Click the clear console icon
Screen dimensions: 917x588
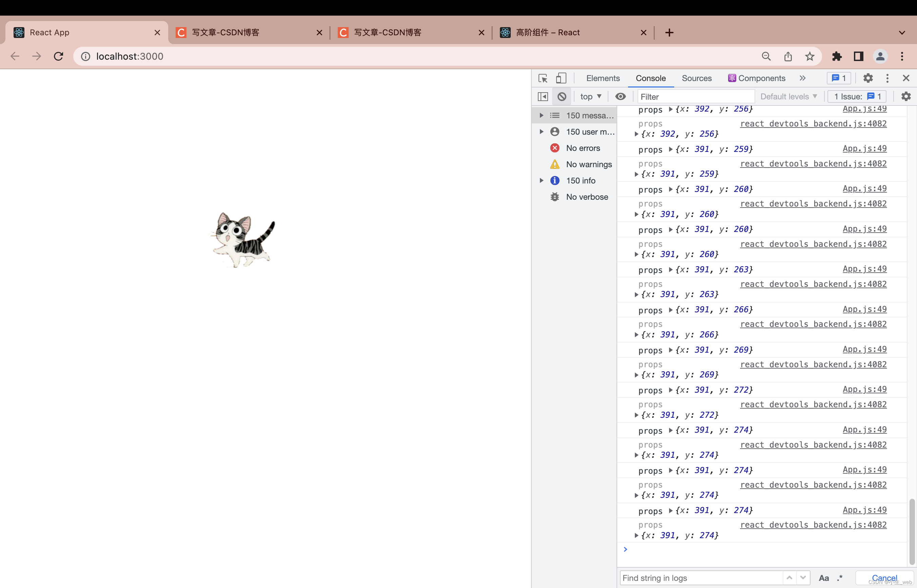pos(563,96)
